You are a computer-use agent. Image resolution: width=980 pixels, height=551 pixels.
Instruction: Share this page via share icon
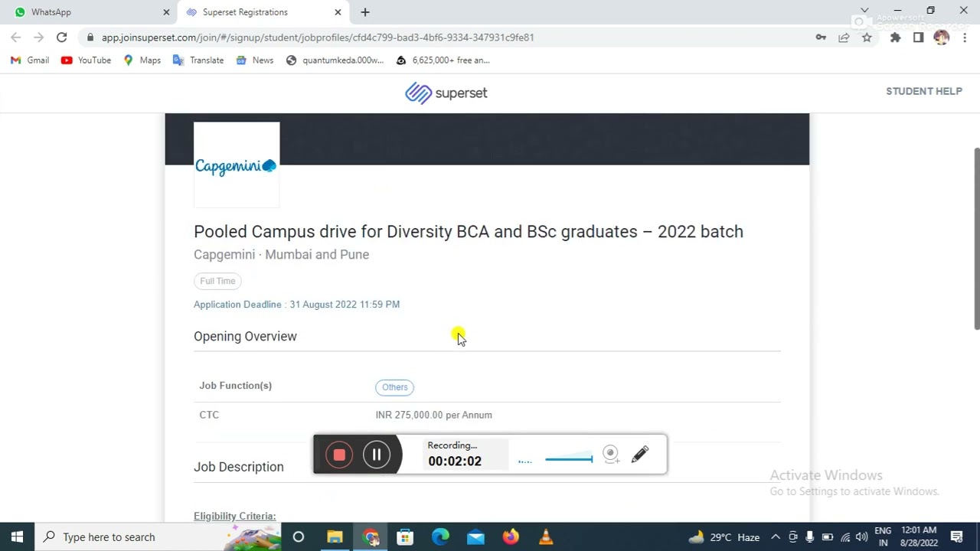(x=844, y=37)
